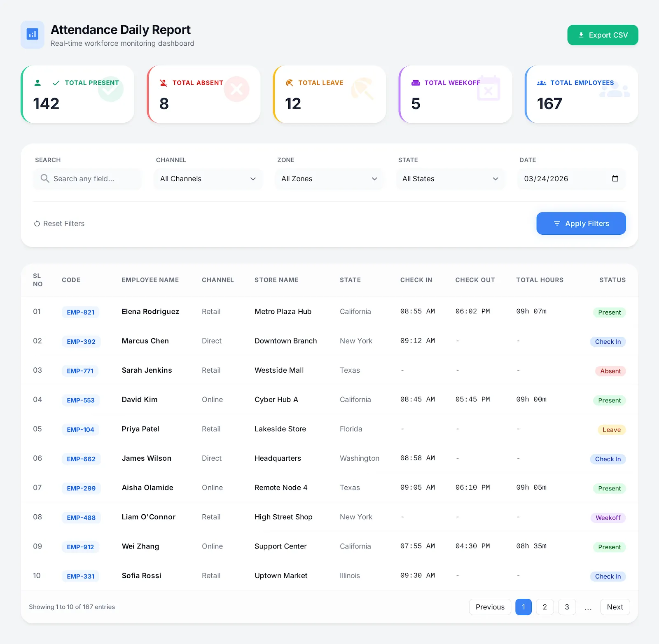The height and width of the screenshot is (644, 659).
Task: Open the All States dropdown
Action: 450,179
